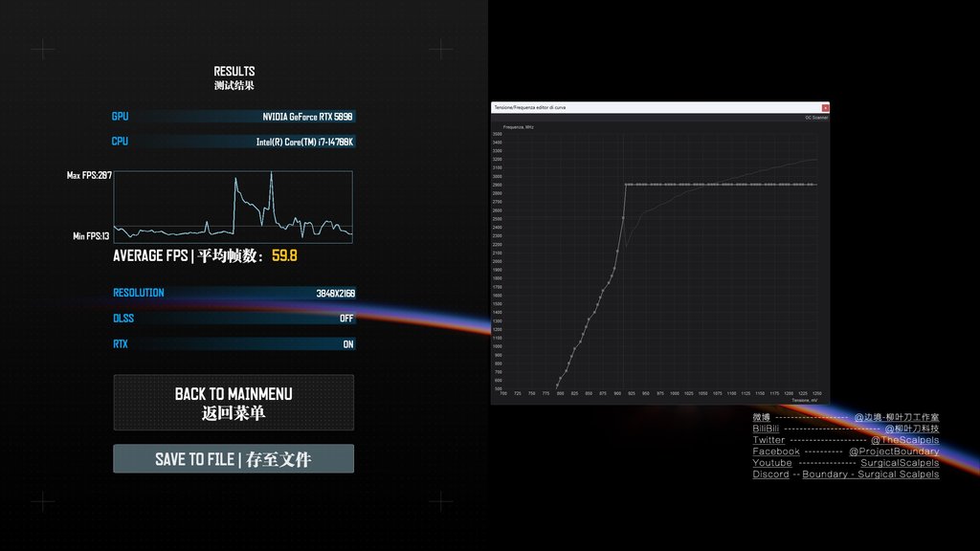Click the Max FPS:287 label

[x=89, y=176]
